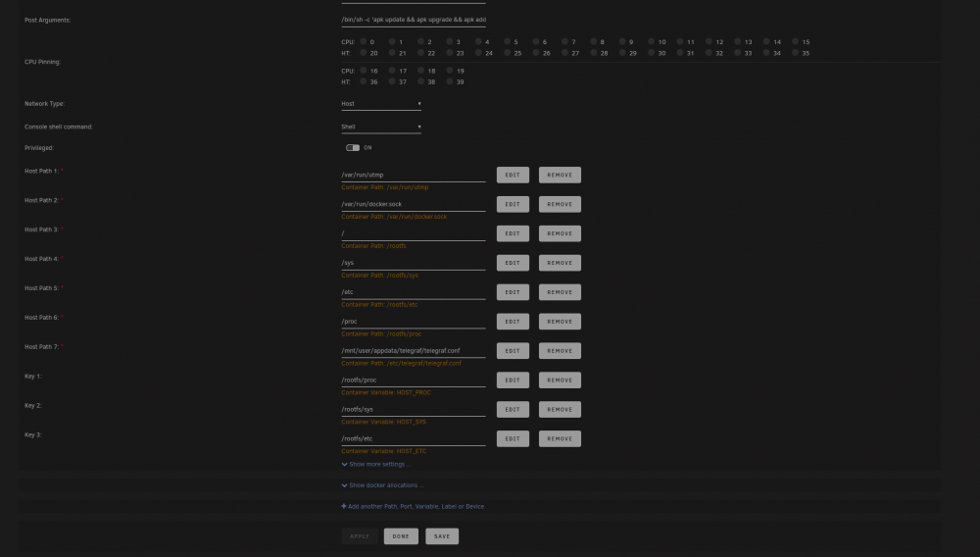Click Container Path: /rootfs/sys text
The height and width of the screenshot is (557, 980).
pos(379,275)
